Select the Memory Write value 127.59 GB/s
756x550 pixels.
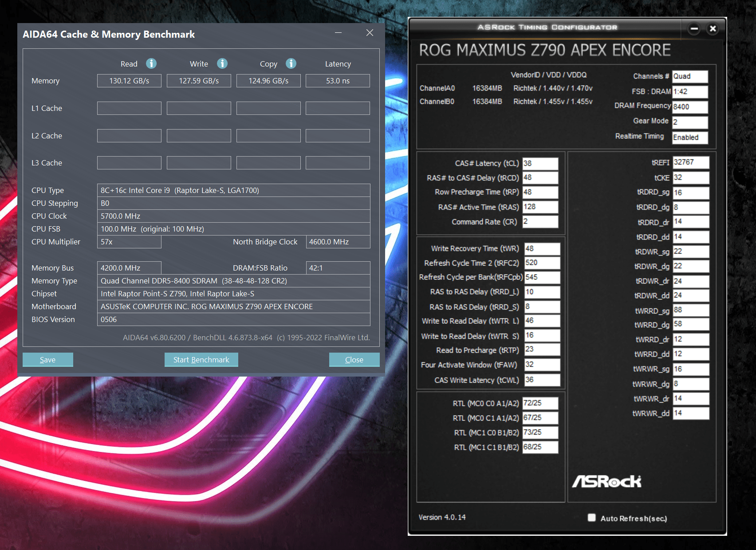(199, 81)
